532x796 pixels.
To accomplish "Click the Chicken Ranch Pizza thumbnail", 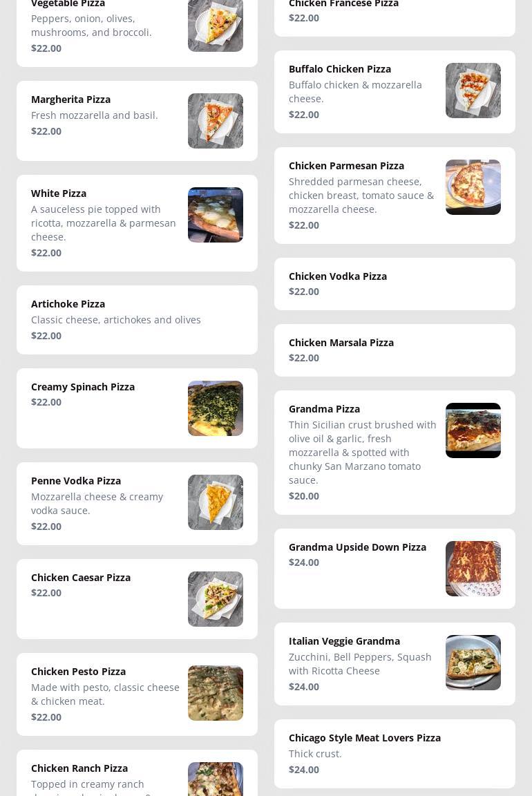I will point(216,779).
